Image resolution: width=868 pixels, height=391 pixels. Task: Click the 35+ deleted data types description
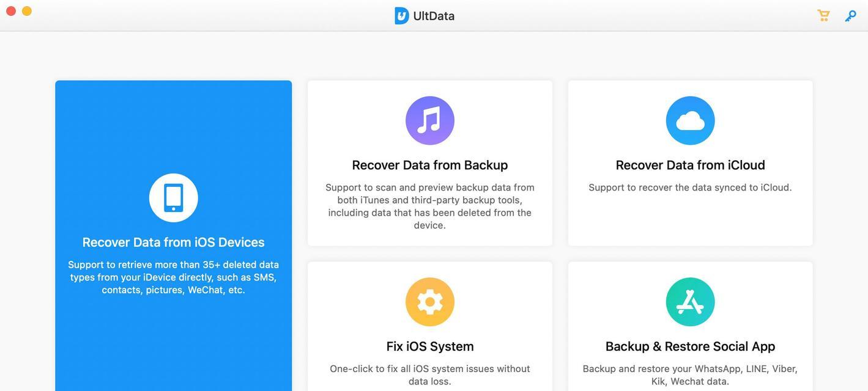tap(174, 277)
